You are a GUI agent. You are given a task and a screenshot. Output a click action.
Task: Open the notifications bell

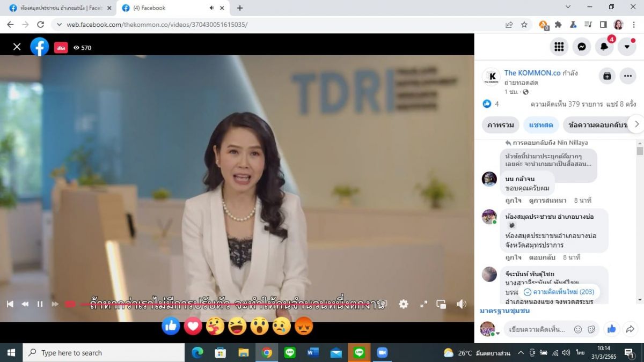pos(604,47)
